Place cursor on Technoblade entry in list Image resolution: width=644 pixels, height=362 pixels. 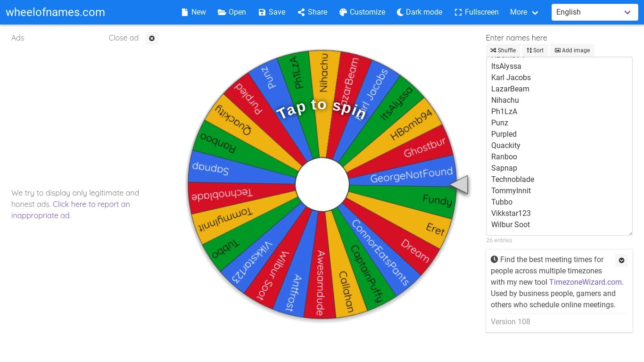(x=512, y=179)
